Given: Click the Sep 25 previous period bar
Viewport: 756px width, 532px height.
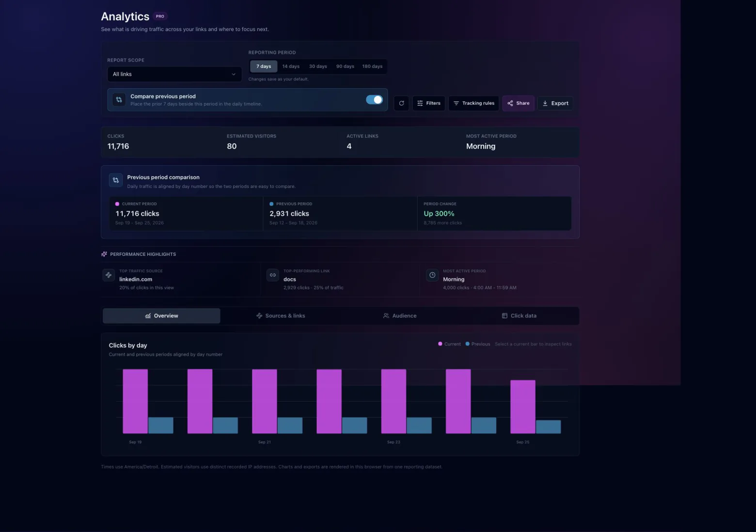Looking at the screenshot, I should 548,426.
